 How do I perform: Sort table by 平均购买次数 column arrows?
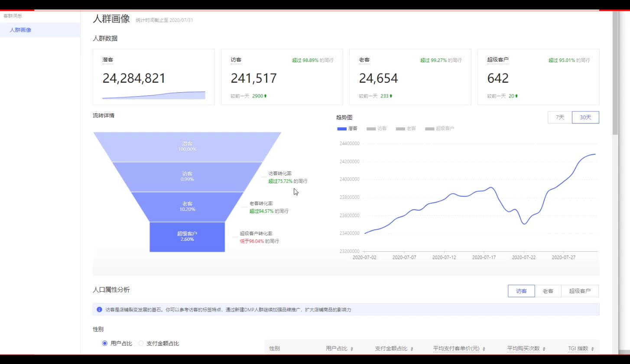[543, 349]
